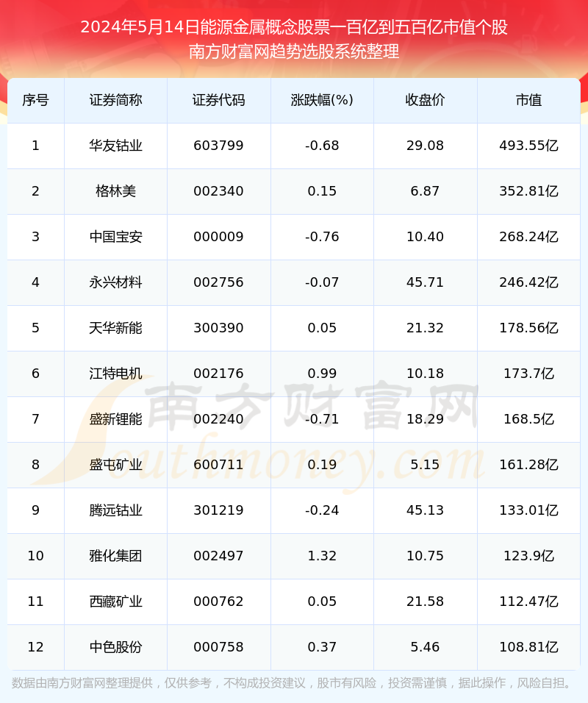
Task: Click stock code 002497
Action: [219, 556]
